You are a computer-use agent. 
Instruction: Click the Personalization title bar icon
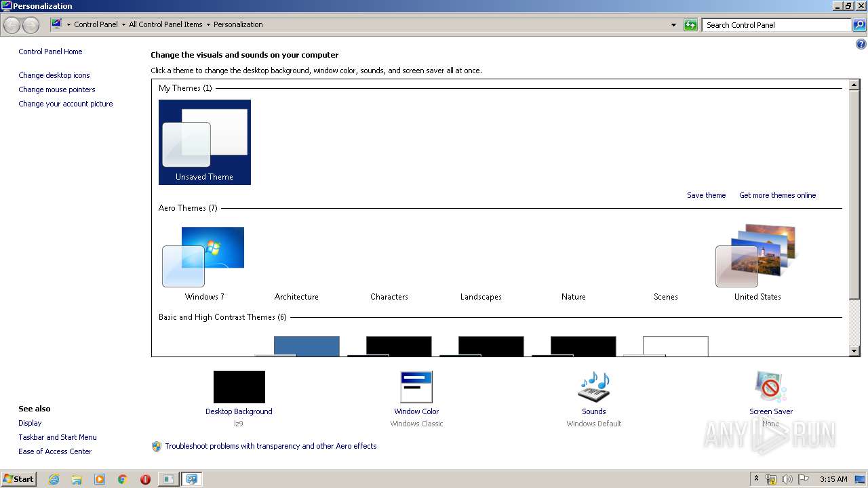coord(6,5)
